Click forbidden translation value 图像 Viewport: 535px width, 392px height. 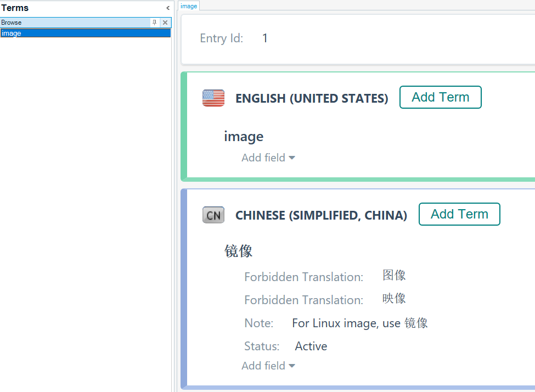[x=394, y=275]
